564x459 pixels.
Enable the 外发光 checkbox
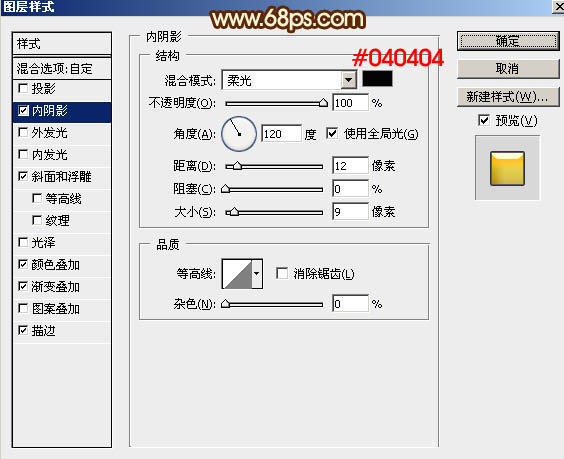(x=23, y=132)
